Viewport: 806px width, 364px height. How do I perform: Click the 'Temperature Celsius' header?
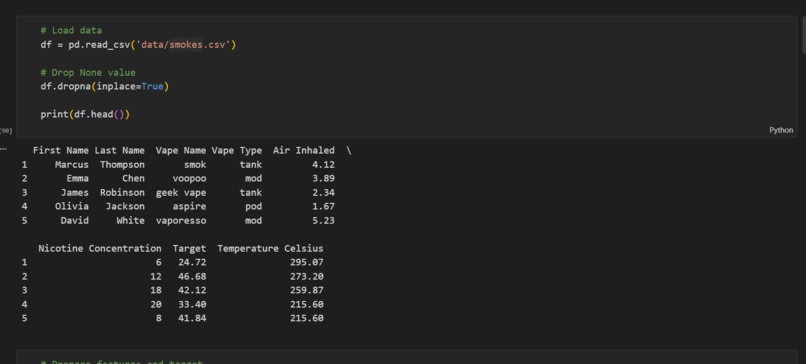[270, 248]
